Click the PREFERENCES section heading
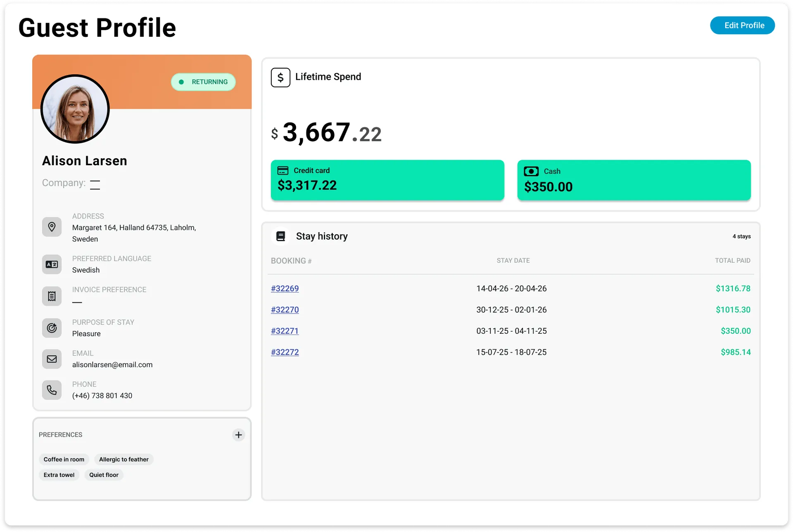 click(x=60, y=435)
